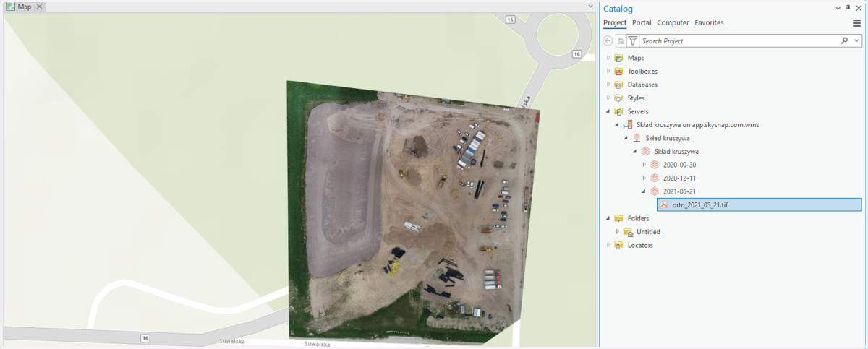Viewport: 868px width, 349px height.
Task: Open the Catalog hamburger menu
Action: 856,23
